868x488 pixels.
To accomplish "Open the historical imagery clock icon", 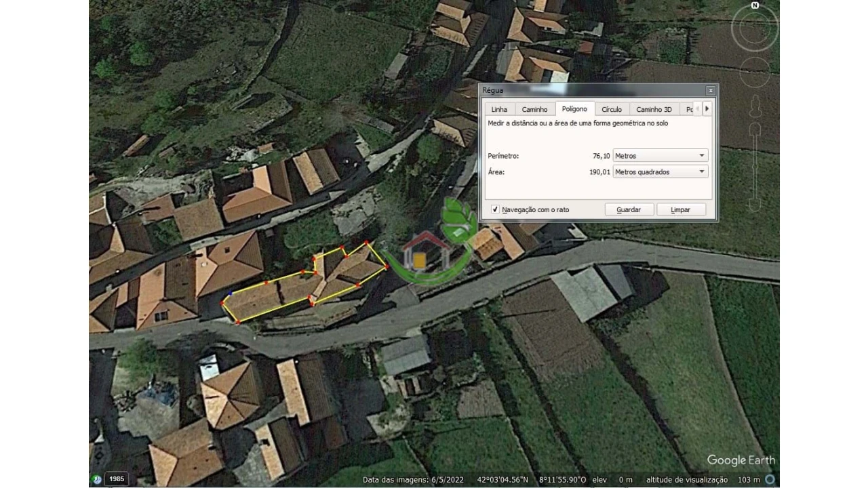I will click(96, 479).
